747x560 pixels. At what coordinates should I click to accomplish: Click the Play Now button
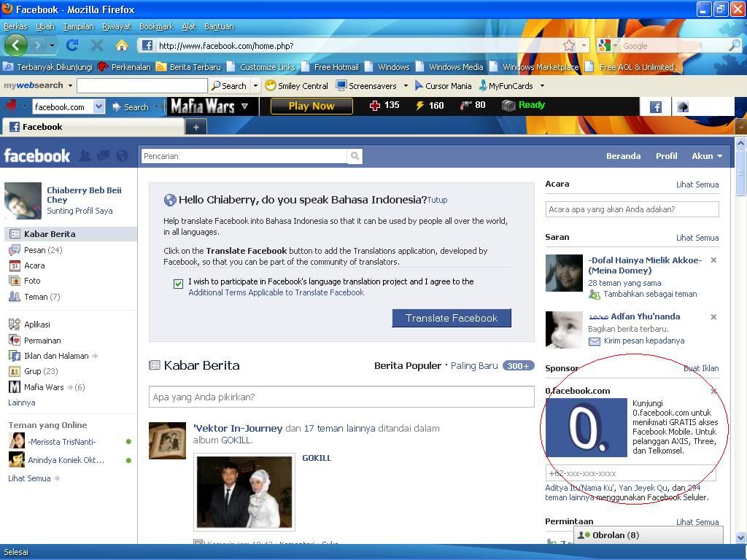click(x=311, y=106)
